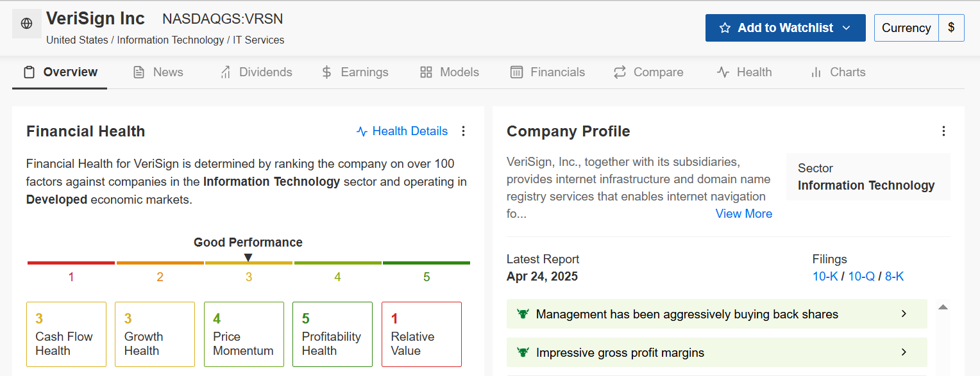This screenshot has height=376, width=980.
Task: Click the orange segment 2 of performance scale
Action: tap(160, 263)
